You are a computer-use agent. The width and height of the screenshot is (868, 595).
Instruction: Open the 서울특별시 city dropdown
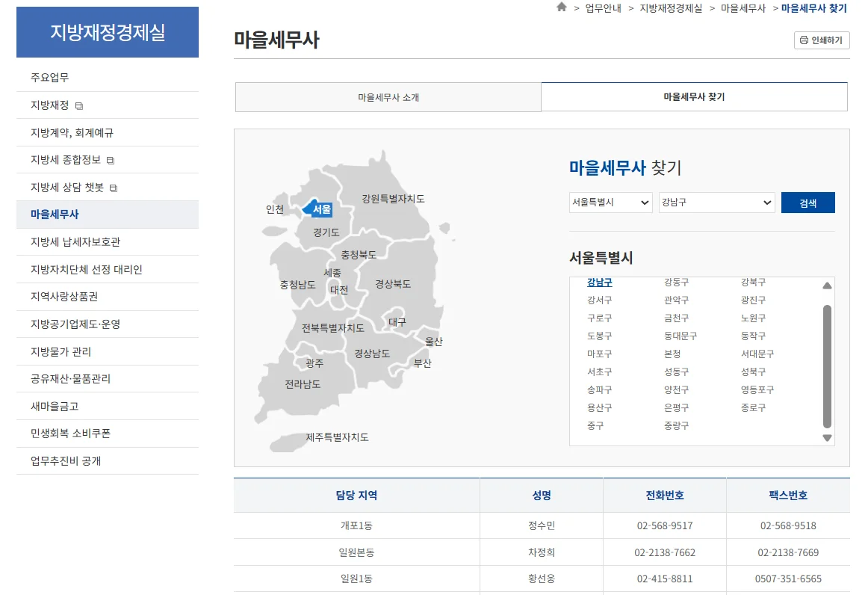(610, 203)
